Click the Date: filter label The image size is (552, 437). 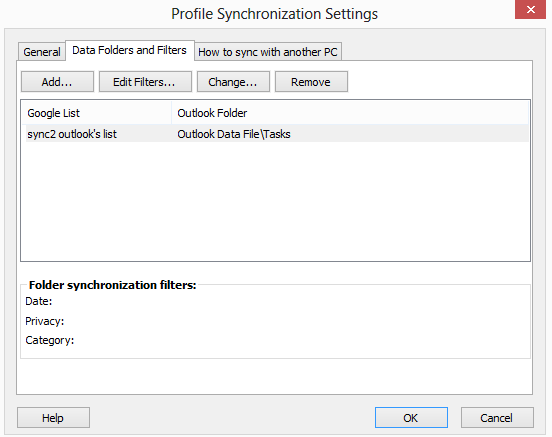pos(39,301)
